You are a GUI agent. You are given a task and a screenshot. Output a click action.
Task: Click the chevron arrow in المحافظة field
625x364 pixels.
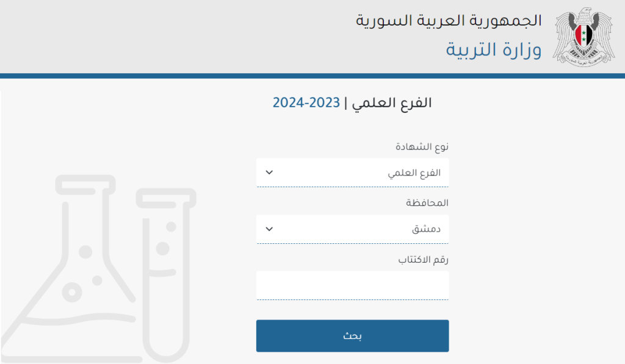click(x=269, y=229)
